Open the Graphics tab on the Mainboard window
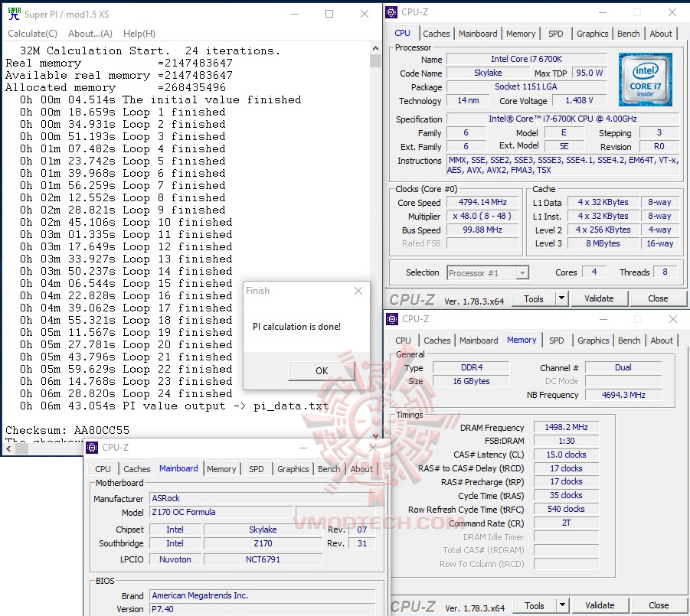690x616 pixels. pos(293,468)
